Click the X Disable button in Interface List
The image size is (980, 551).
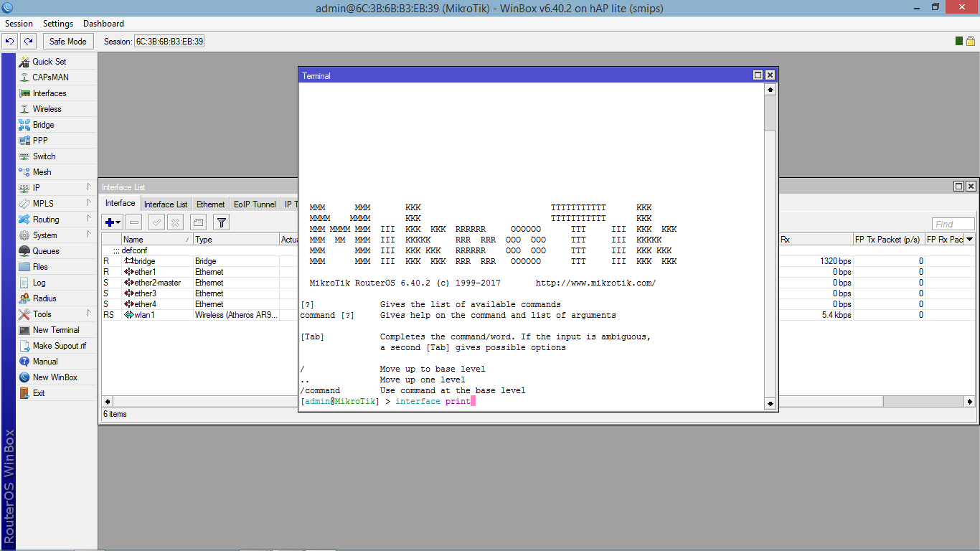tap(174, 222)
